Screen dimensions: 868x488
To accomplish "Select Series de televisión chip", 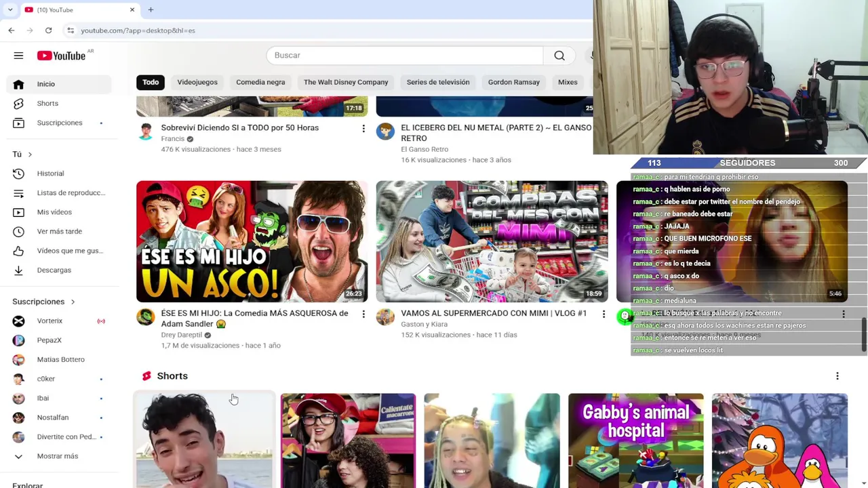I will (x=438, y=82).
